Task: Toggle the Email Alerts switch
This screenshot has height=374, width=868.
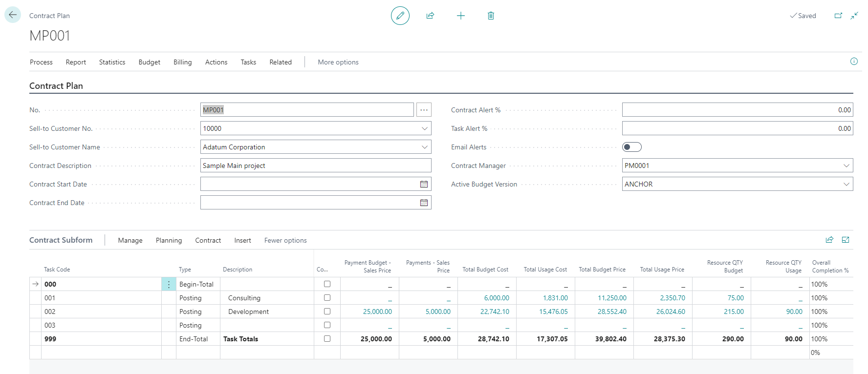Action: (631, 147)
